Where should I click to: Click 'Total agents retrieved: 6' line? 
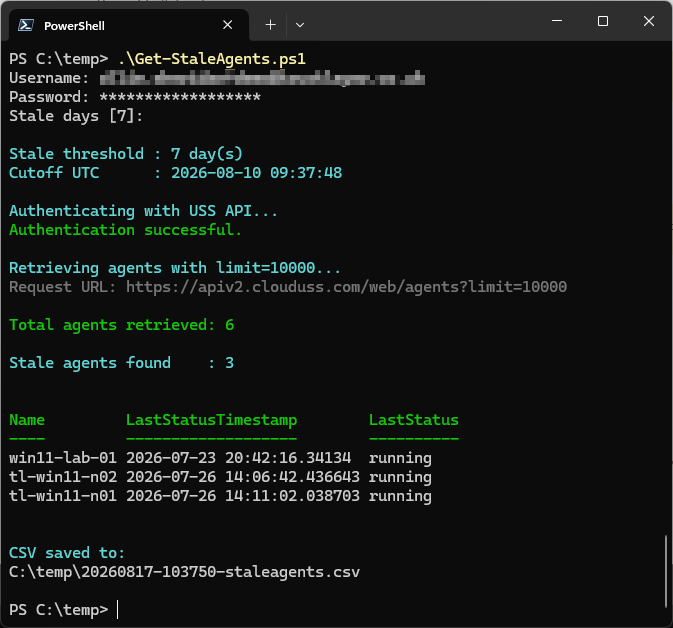pos(121,325)
